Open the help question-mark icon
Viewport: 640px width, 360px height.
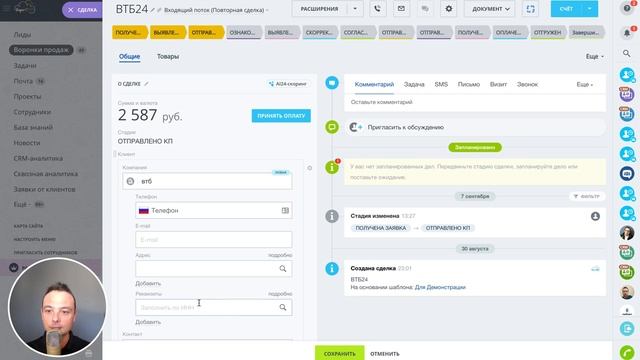tap(627, 8)
